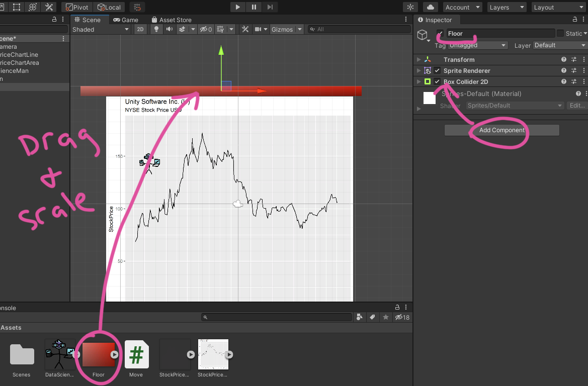Toggle scene grid visibility
This screenshot has height=386, width=588.
click(x=220, y=29)
